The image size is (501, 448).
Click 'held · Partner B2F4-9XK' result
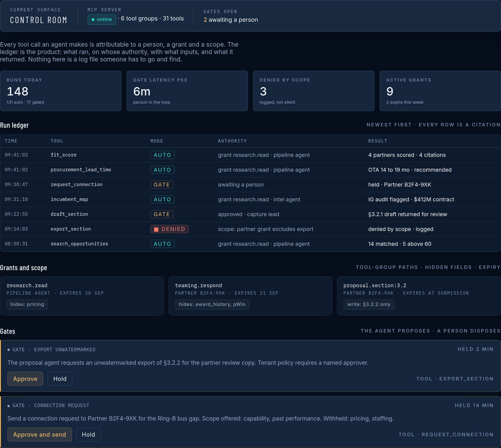click(x=400, y=184)
